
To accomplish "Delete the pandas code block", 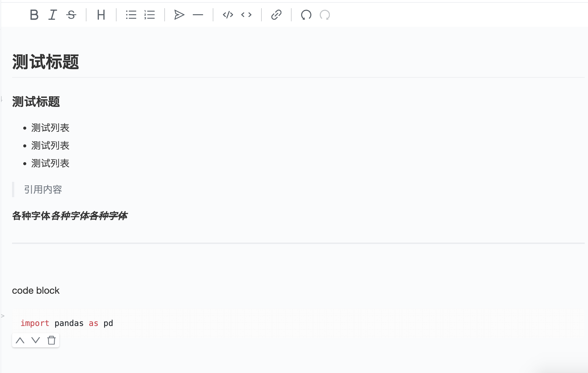I will [x=52, y=340].
